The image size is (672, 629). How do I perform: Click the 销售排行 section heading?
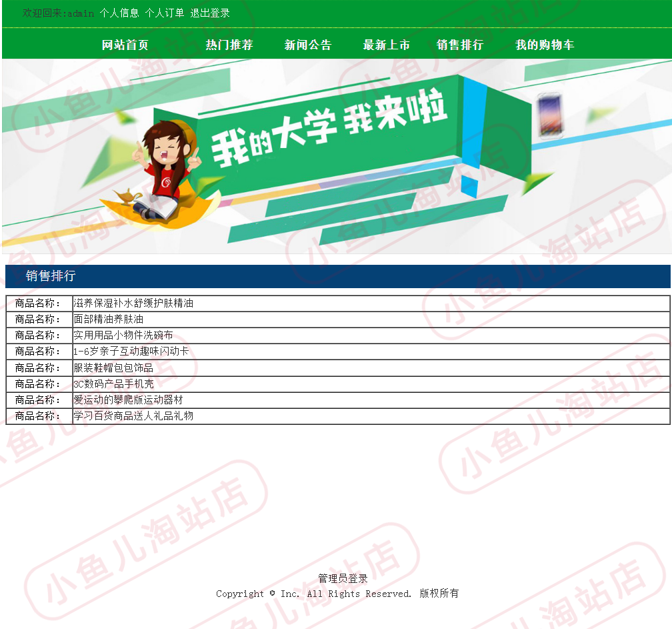pos(51,275)
